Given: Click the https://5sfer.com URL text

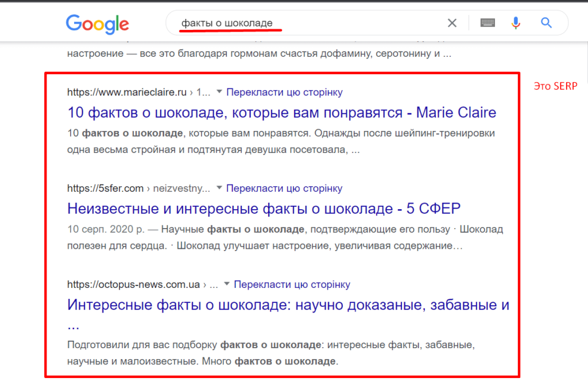Looking at the screenshot, I should pyautogui.click(x=106, y=188).
